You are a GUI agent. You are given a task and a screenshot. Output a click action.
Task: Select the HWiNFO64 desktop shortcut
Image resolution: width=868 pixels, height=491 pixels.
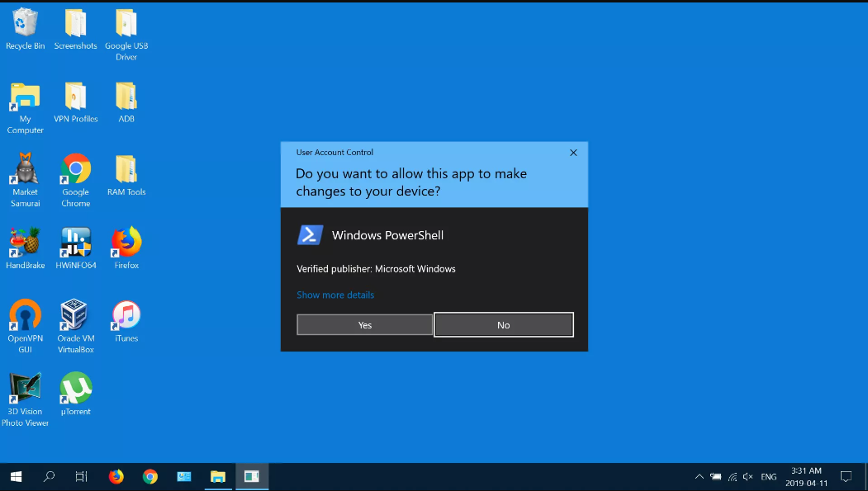click(x=75, y=248)
